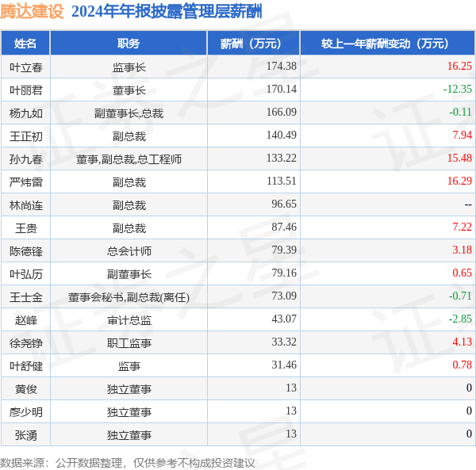
Task: Click the 职工监事 position cell
Action: [x=129, y=343]
